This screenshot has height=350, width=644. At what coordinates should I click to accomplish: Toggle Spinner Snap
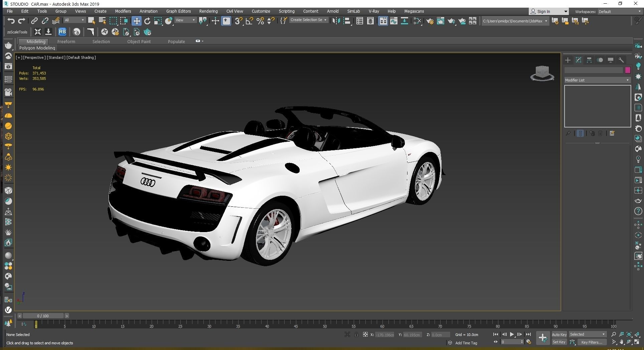pyautogui.click(x=271, y=21)
